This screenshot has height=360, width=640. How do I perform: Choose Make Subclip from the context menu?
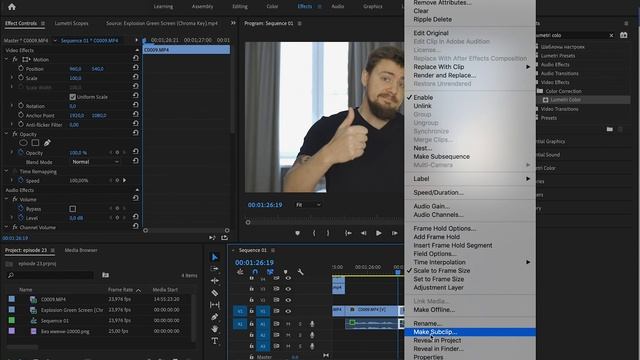pos(470,332)
